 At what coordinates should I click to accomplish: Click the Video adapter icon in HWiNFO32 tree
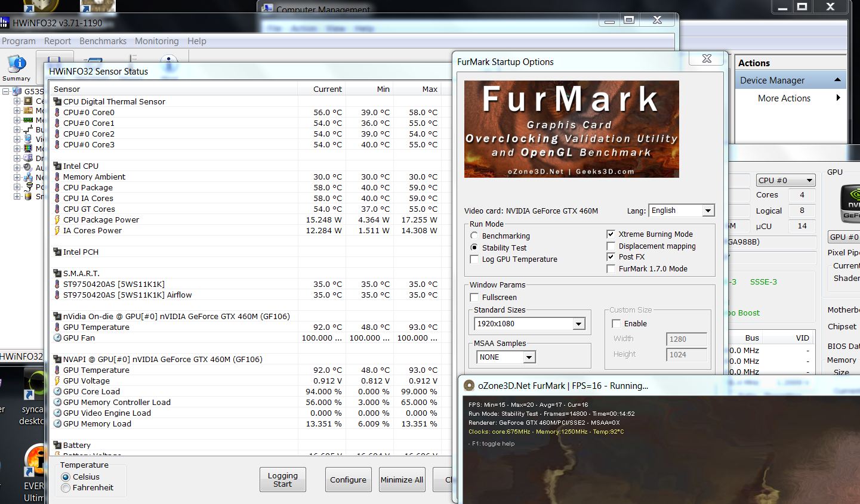pyautogui.click(x=27, y=139)
